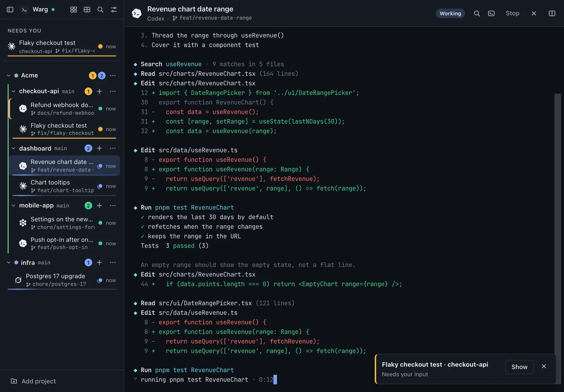Viewport: 564px width, 392px height.
Task: Click the feat/revenue-date-range branch label in header
Action: click(x=212, y=18)
